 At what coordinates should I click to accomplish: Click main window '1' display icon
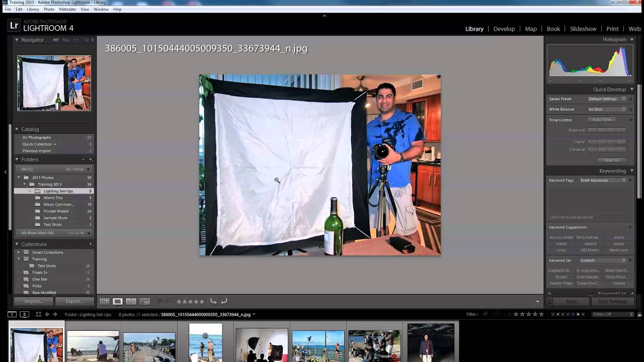click(12, 314)
